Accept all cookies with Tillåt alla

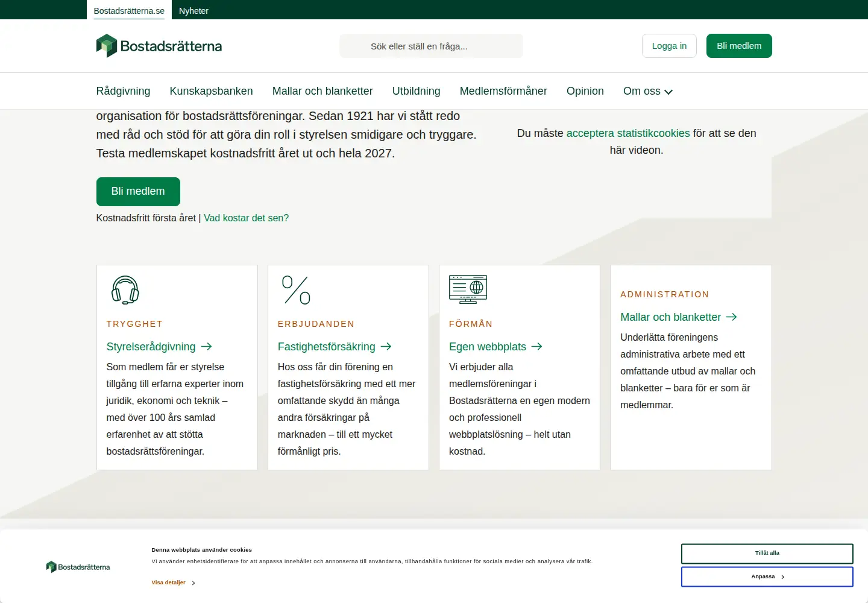[767, 554]
